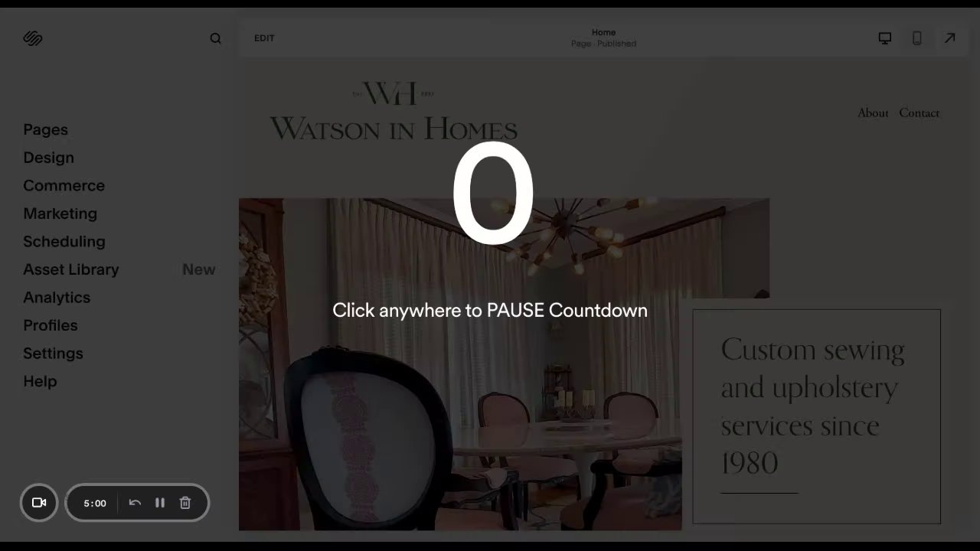
Task: Toggle the camera recorder icon
Action: click(x=39, y=503)
